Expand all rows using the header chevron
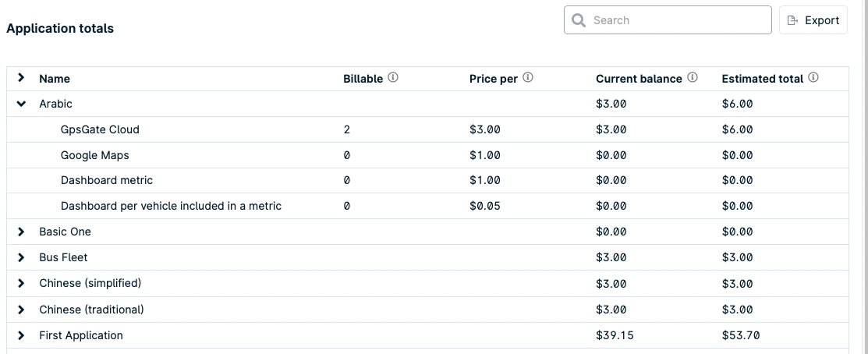This screenshot has height=354, width=868. tap(21, 77)
